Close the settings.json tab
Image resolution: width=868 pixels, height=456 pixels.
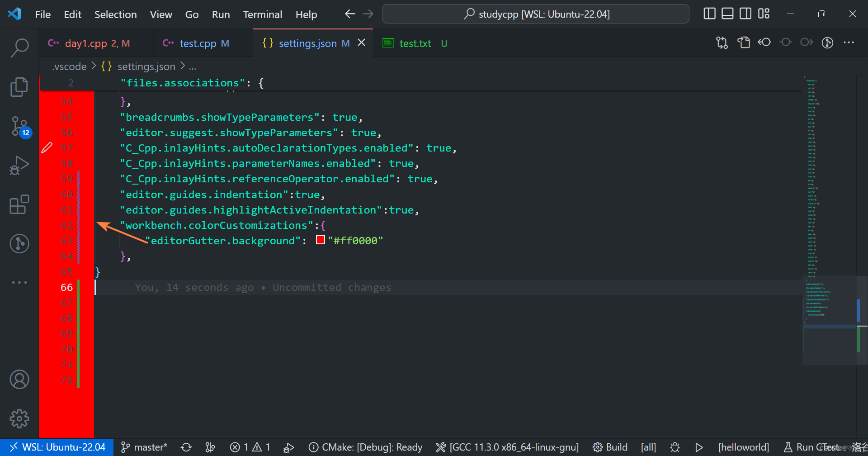click(x=362, y=43)
